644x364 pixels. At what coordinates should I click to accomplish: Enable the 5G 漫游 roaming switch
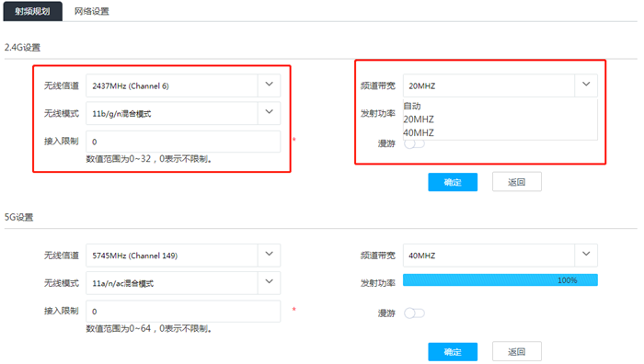coord(414,313)
